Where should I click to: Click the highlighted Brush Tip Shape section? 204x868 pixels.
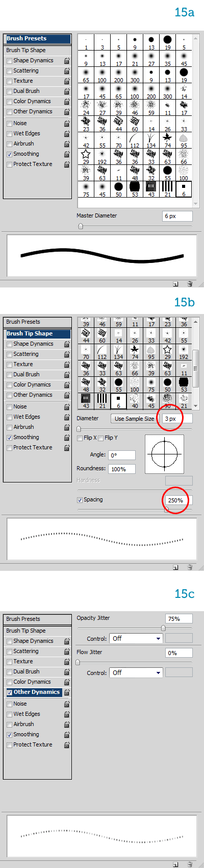pyautogui.click(x=37, y=333)
